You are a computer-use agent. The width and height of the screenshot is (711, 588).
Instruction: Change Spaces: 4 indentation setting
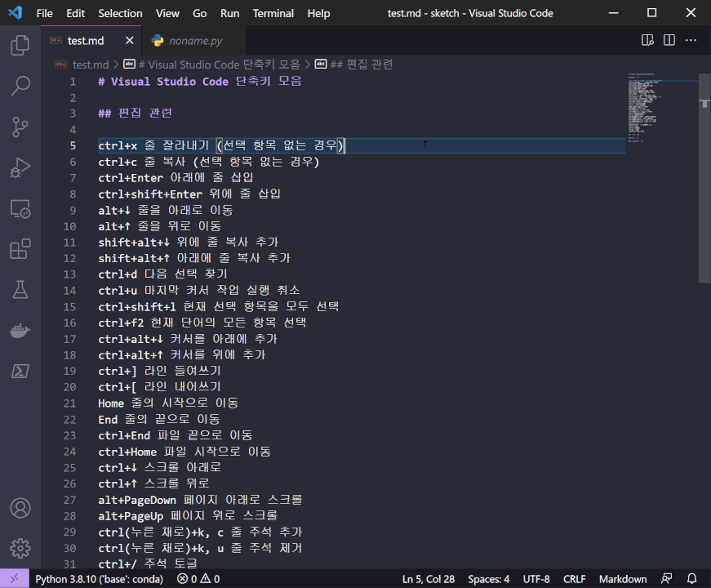488,579
